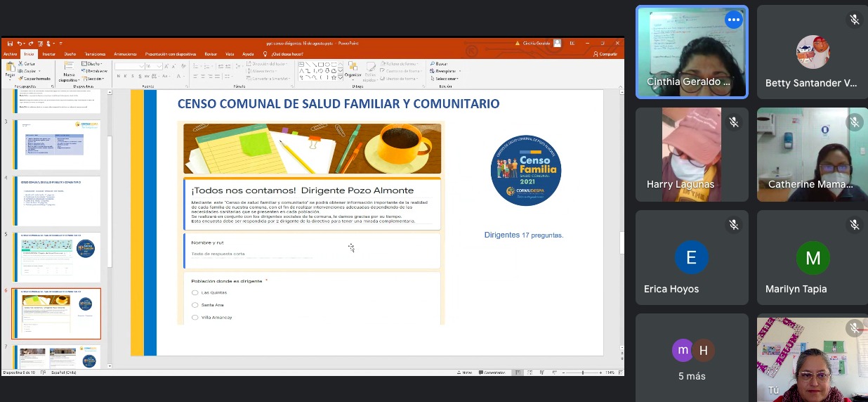Click the Cortar scissors icon

[21, 63]
